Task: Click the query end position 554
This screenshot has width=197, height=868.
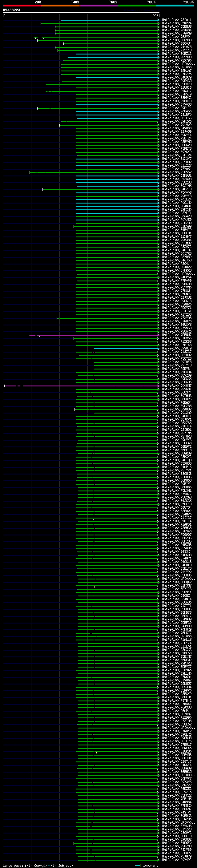Action: [155, 15]
